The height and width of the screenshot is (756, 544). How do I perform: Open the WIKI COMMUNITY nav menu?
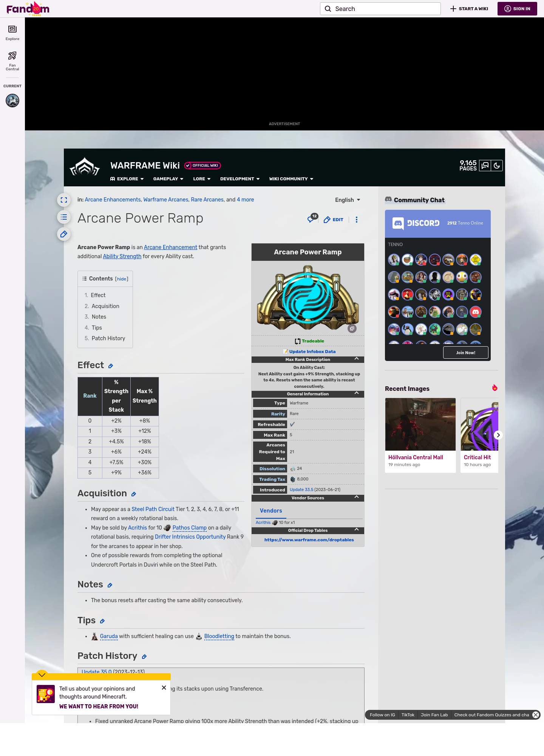tap(291, 179)
